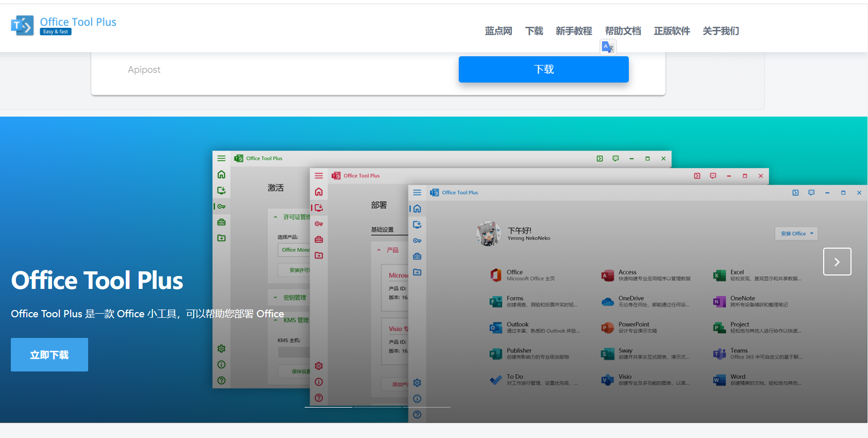Image resolution: width=868 pixels, height=438 pixels.
Task: Click the Excel app icon
Action: (x=719, y=275)
